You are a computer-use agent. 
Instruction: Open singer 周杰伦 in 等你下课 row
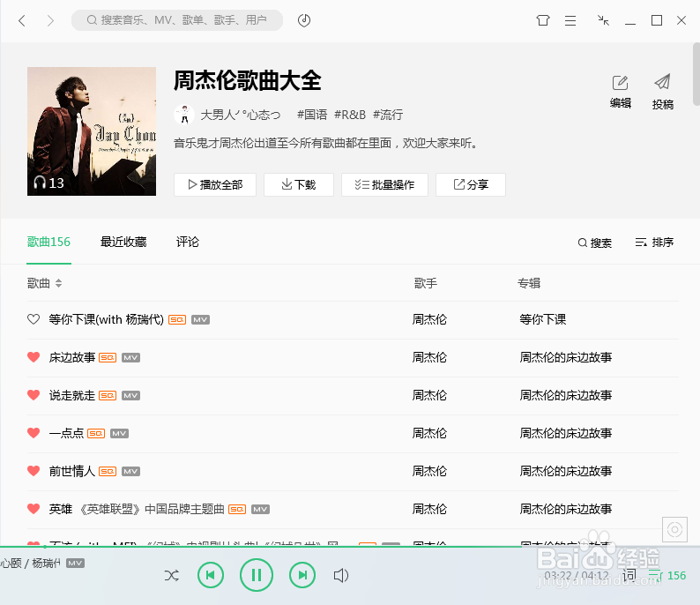pyautogui.click(x=429, y=319)
